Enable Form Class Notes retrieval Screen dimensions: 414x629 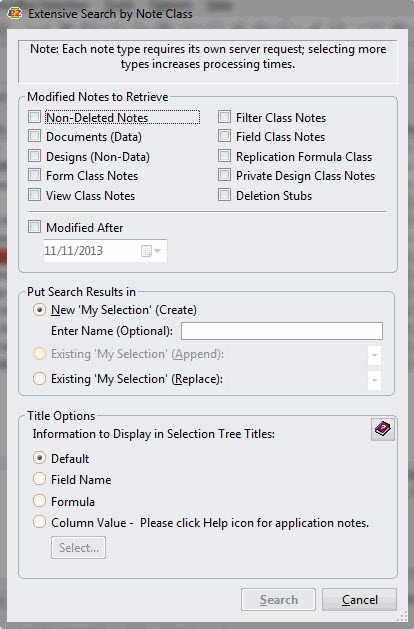[34, 175]
